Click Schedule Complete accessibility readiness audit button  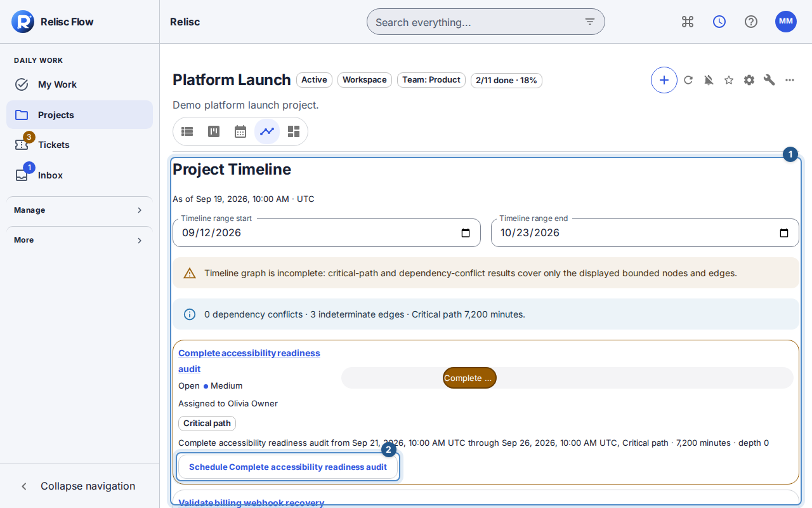click(x=288, y=467)
